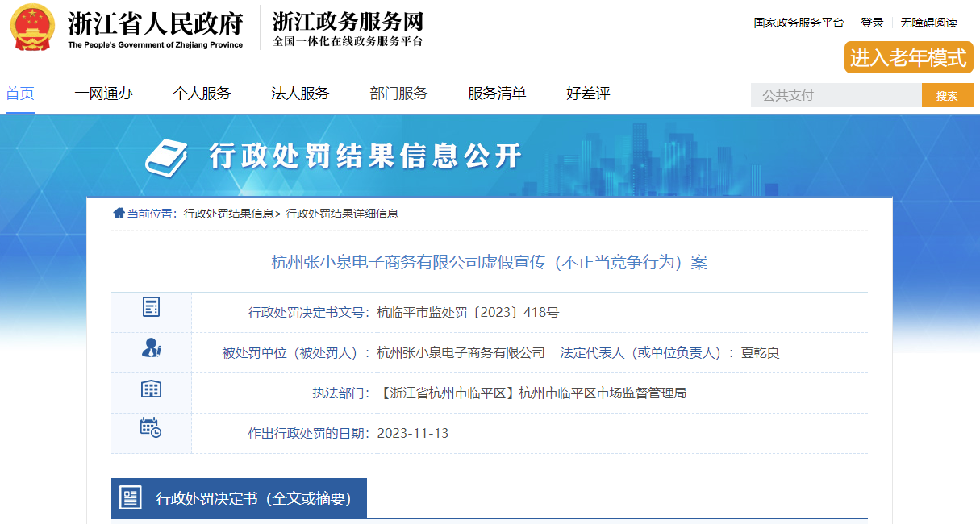980x524 pixels.
Task: Open the 首页 tab
Action: 20,94
